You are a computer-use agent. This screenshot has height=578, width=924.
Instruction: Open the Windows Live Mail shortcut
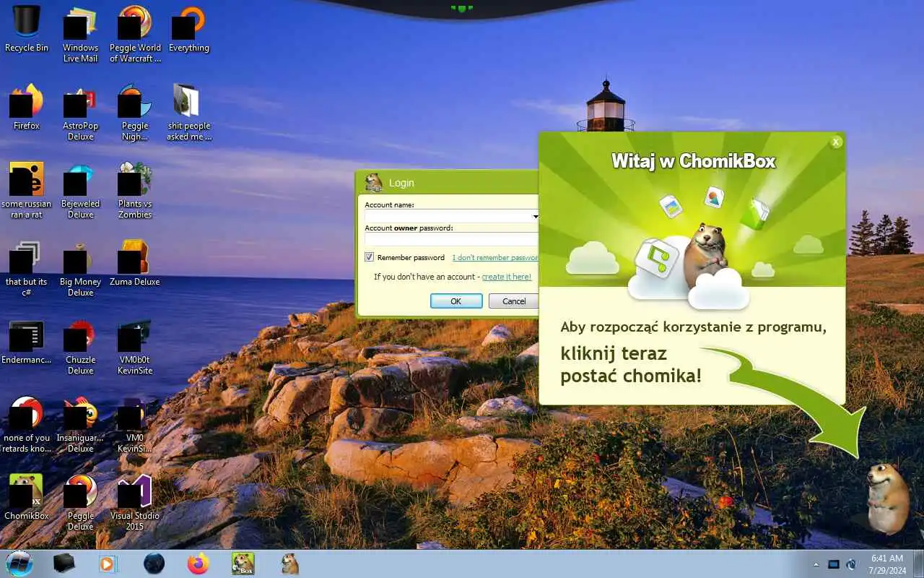80,34
